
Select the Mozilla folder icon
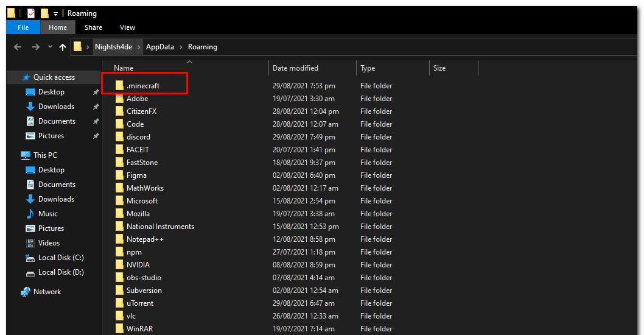[119, 213]
